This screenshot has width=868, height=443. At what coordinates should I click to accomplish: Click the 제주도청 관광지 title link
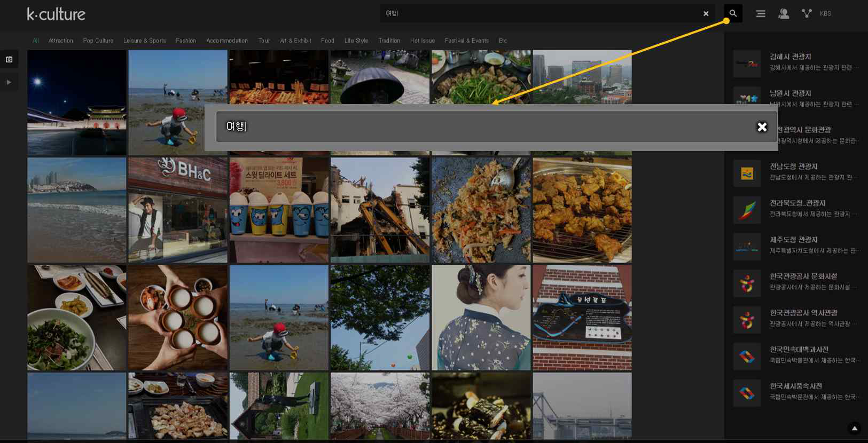794,240
